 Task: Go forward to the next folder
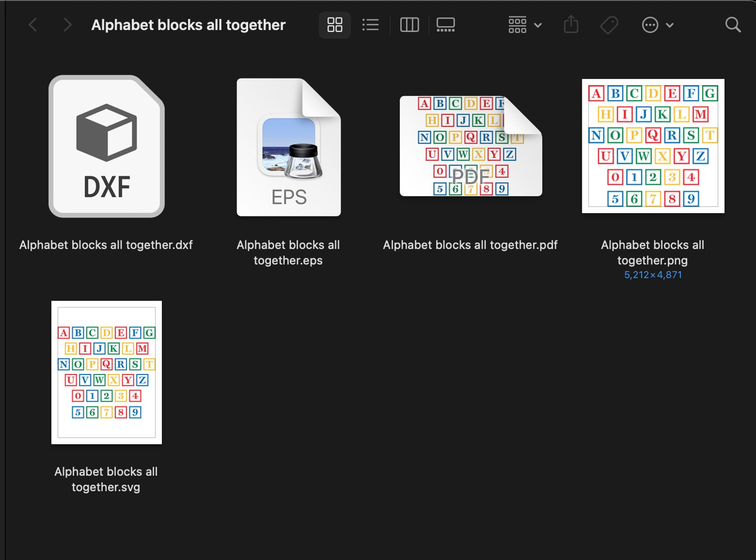tap(67, 25)
